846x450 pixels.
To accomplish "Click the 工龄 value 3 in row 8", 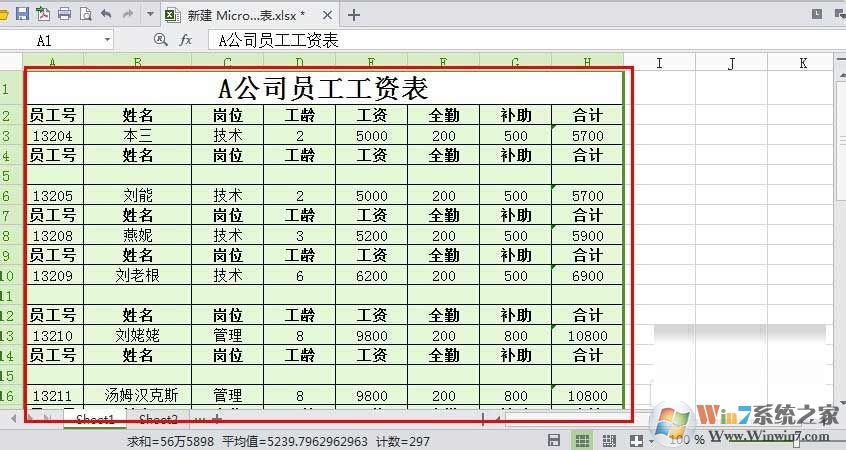I will 299,235.
